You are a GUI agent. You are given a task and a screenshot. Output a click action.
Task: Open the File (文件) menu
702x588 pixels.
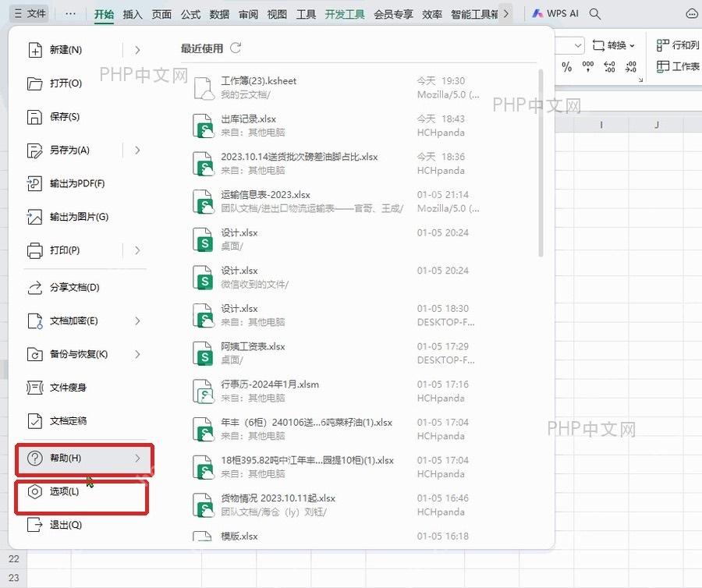(x=30, y=13)
